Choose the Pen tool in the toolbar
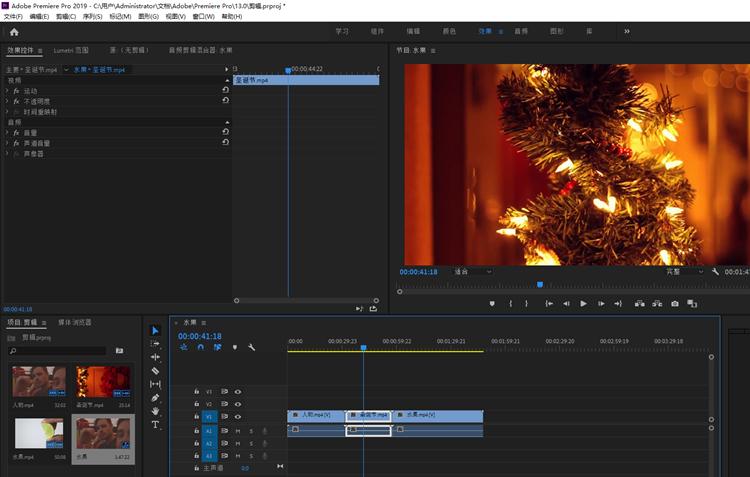The height and width of the screenshot is (477, 750). point(155,398)
